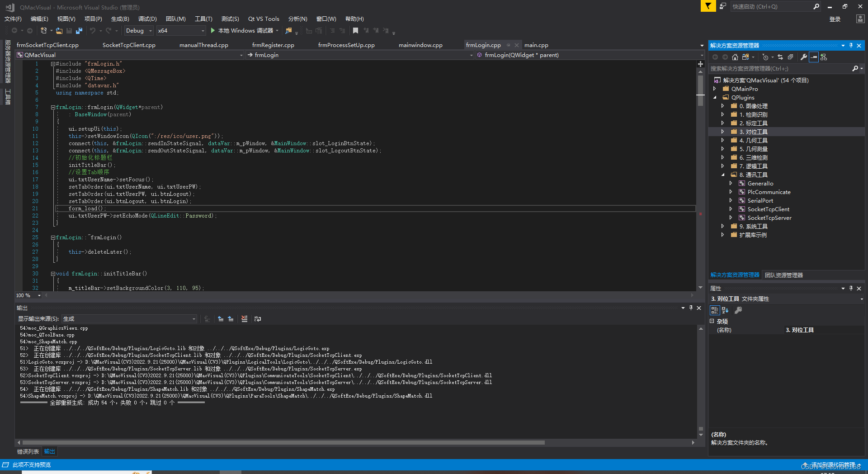
Task: Switch to 错误列表 tab
Action: coord(28,452)
